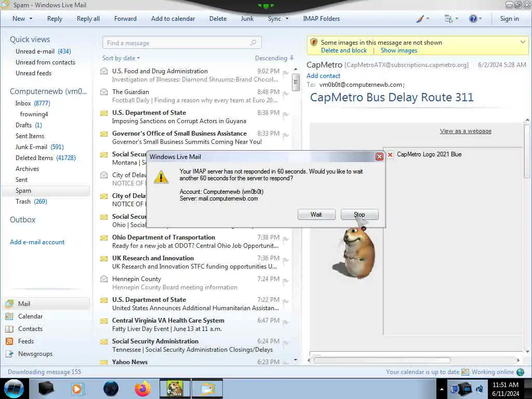
Task: Switch to Contacts in the navigation pane
Action: click(30, 329)
